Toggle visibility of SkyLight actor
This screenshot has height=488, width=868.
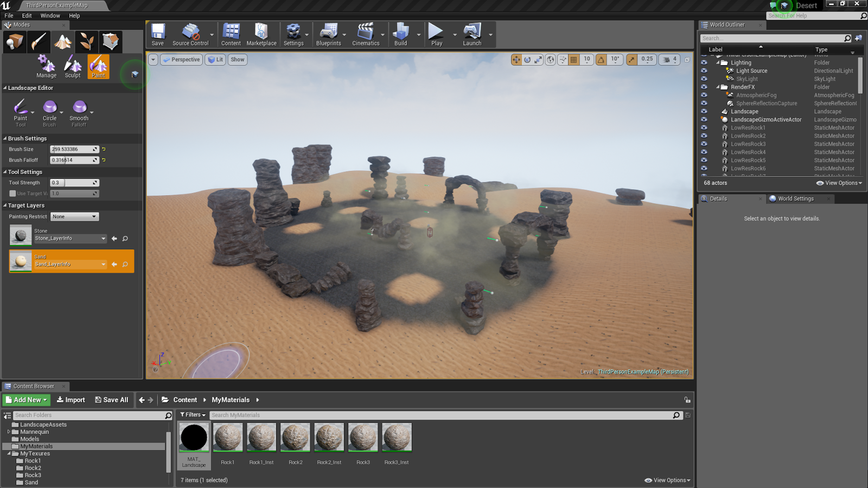click(704, 79)
